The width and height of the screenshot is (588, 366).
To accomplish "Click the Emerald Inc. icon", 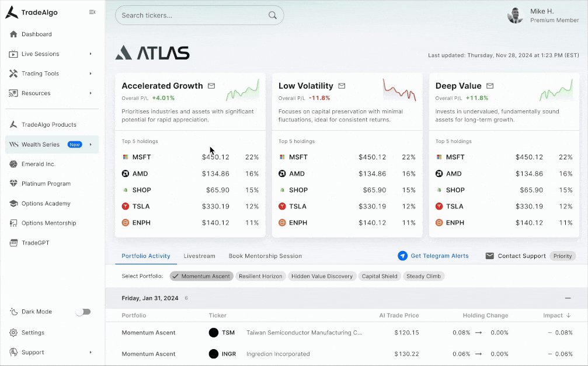I will (x=13, y=164).
